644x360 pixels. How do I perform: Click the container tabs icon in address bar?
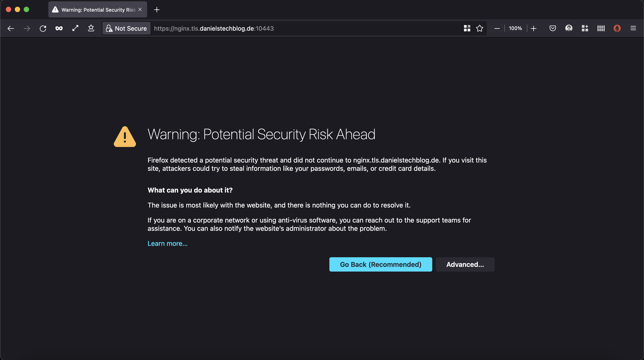[x=467, y=28]
